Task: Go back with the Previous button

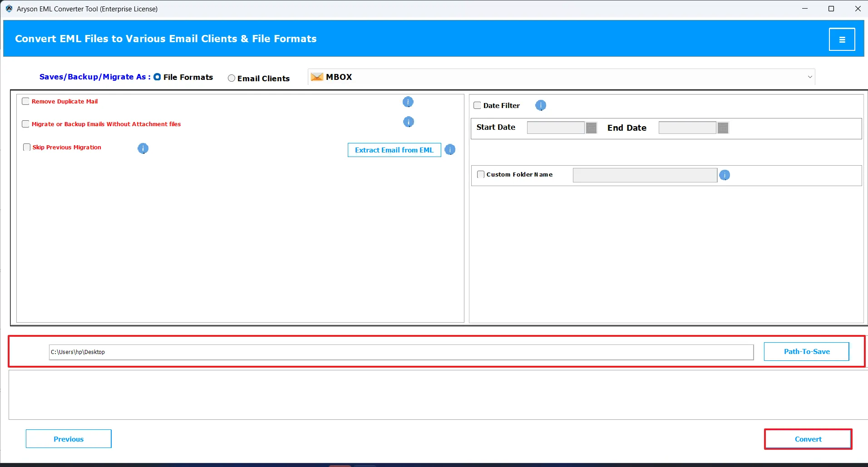Action: coord(69,439)
